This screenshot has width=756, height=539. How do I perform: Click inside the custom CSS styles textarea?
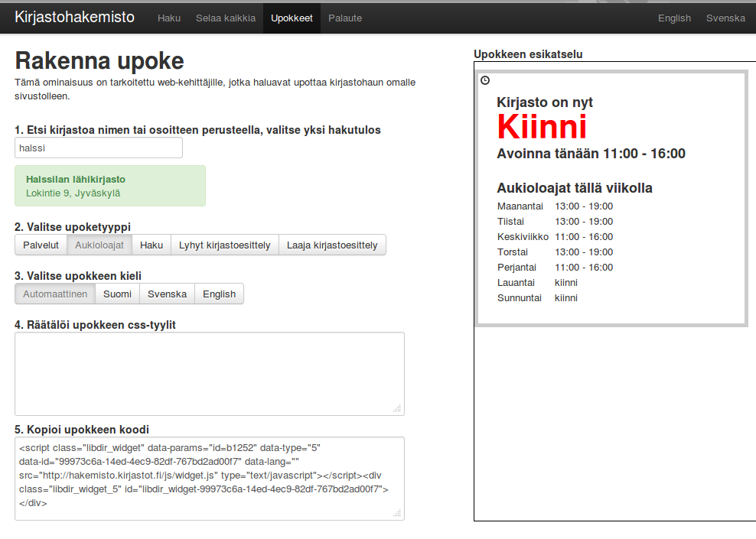[x=210, y=374]
